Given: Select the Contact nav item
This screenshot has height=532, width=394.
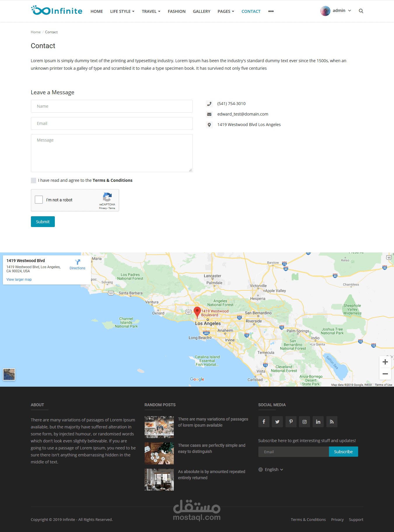Looking at the screenshot, I should [x=251, y=11].
